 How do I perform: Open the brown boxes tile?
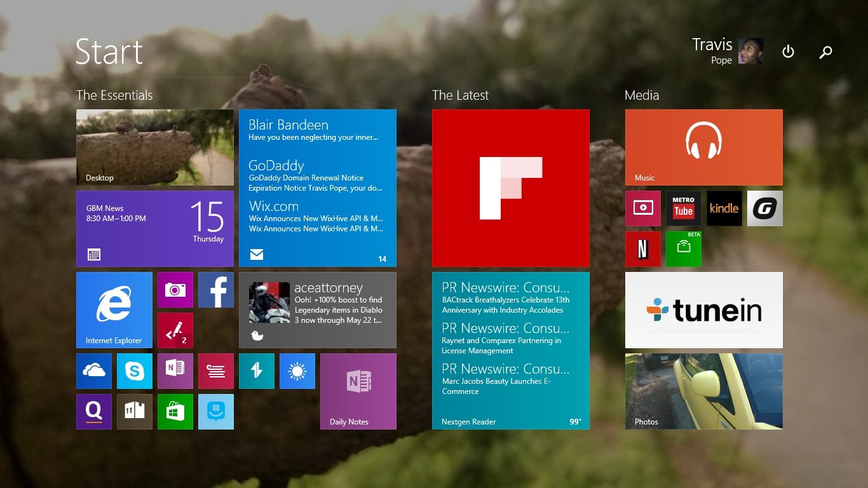(x=135, y=412)
